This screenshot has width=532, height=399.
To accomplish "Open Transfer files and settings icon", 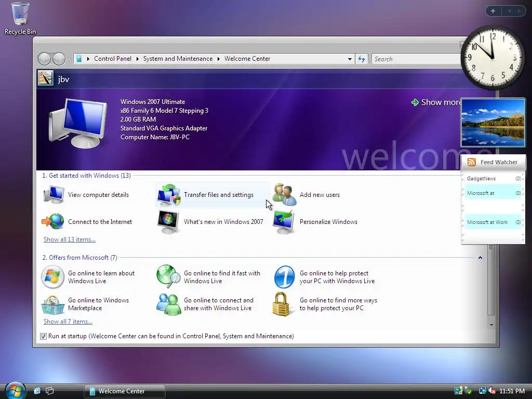I will pos(169,195).
